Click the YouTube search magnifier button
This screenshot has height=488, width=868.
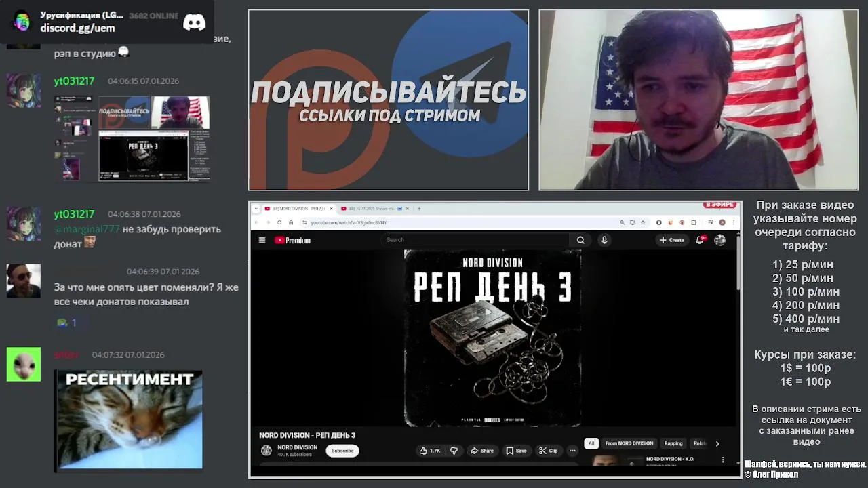click(x=580, y=240)
